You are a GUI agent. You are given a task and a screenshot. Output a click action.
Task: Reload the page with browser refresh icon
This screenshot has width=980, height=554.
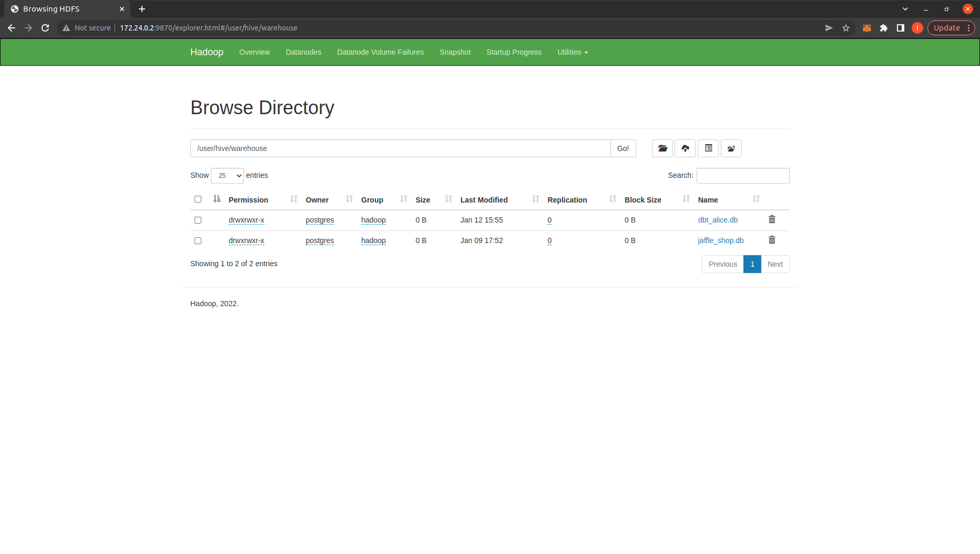(x=45, y=28)
